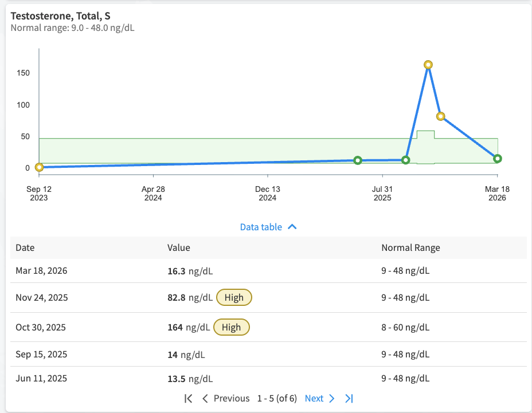Click the next page chevron arrow
532x413 pixels.
tap(332, 398)
